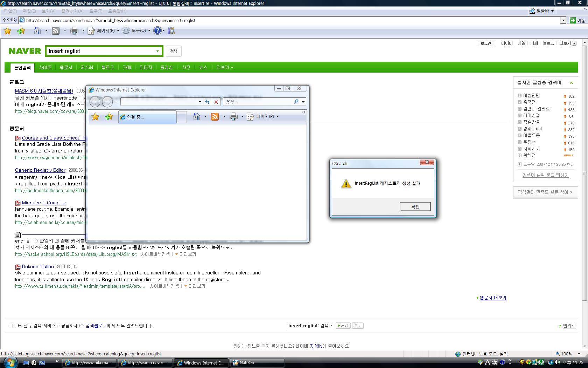The image size is (588, 368).
Task: Click Refresh icon in popup IE window
Action: tap(208, 102)
